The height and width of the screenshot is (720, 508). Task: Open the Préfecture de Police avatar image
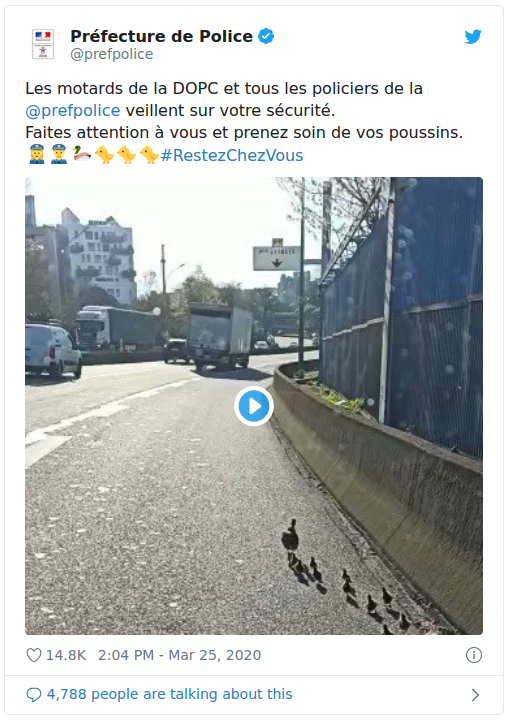tap(43, 44)
